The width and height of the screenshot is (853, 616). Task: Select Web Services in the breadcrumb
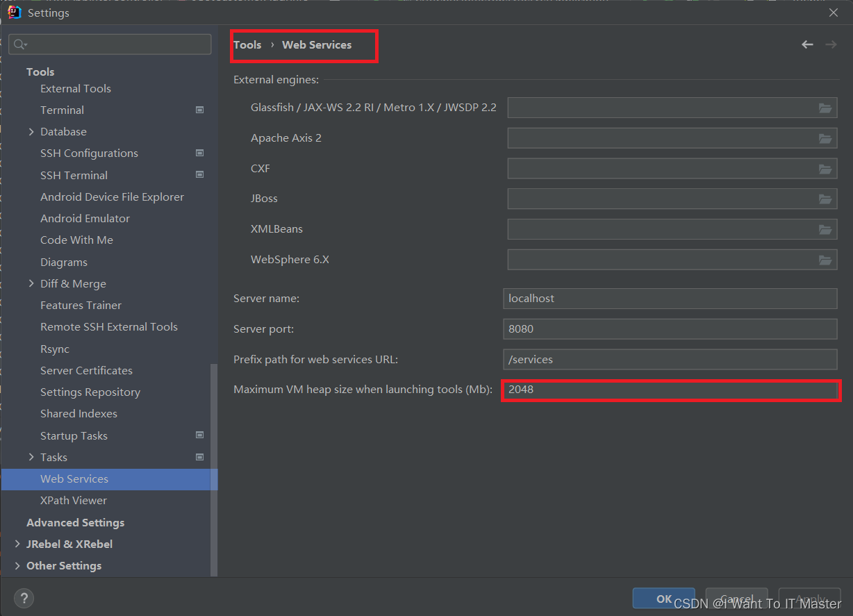pos(317,44)
